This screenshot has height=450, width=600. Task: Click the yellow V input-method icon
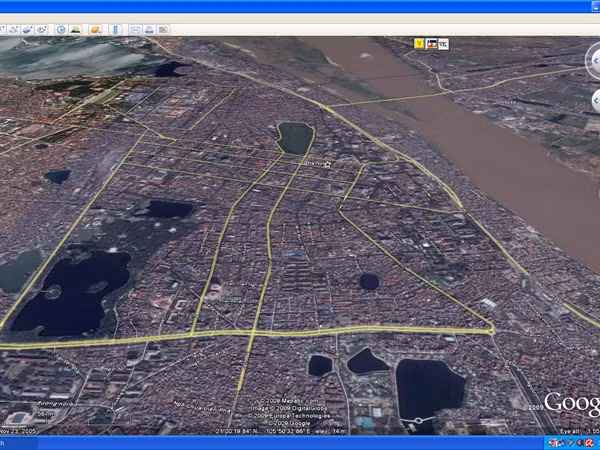(419, 44)
